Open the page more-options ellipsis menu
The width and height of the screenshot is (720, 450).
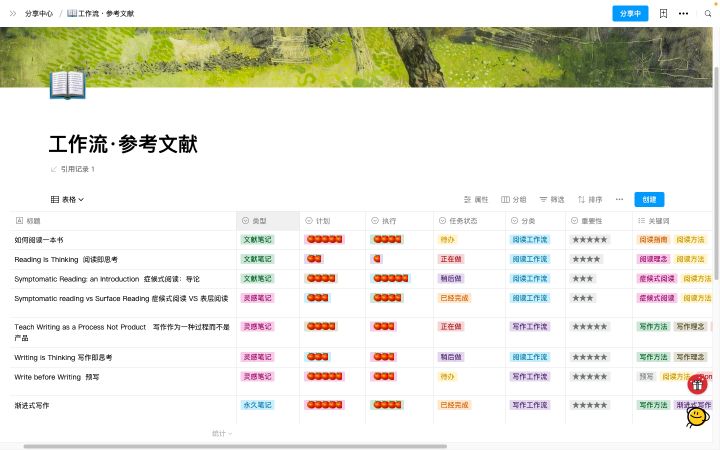(x=683, y=13)
